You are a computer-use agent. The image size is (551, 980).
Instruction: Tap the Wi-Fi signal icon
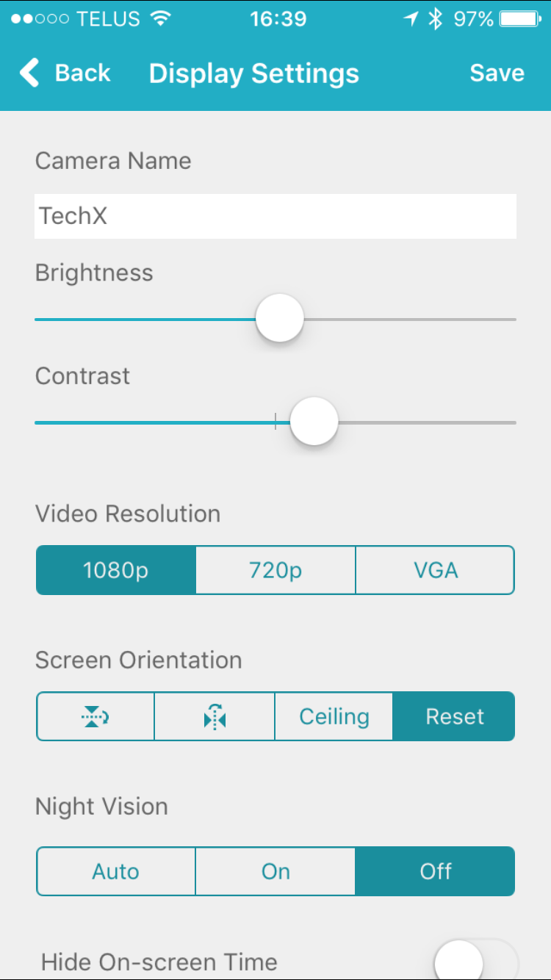click(x=159, y=20)
